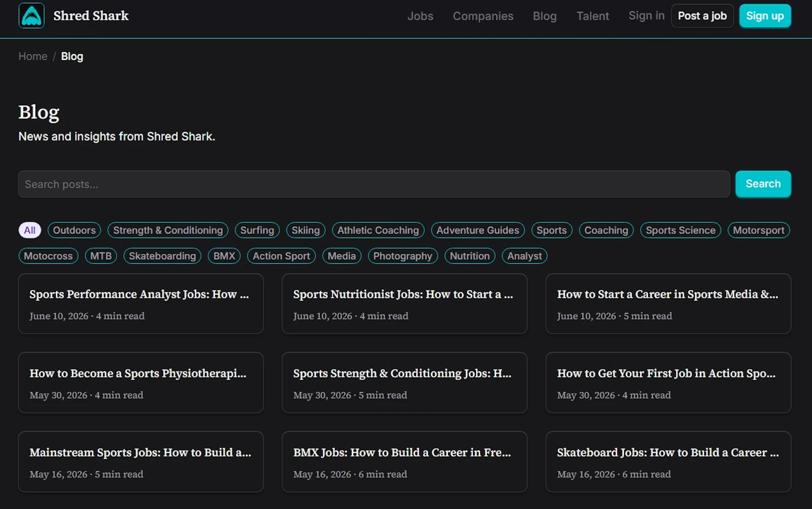Focus the Search posts input field
812x509 pixels.
coord(374,184)
